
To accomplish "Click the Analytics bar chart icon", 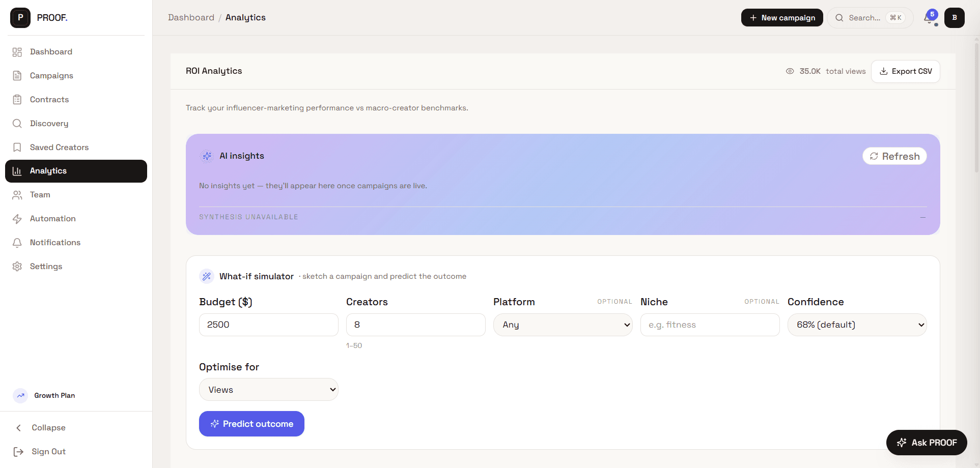I will pos(17,171).
